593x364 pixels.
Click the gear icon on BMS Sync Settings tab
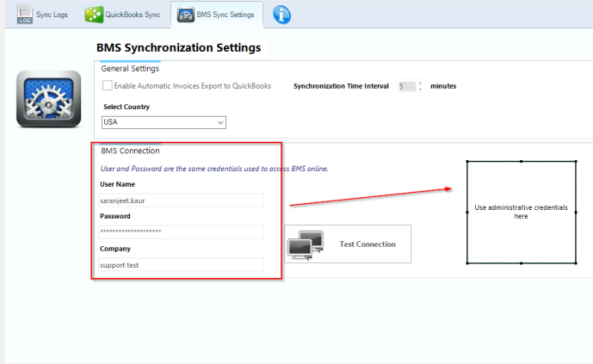(184, 15)
